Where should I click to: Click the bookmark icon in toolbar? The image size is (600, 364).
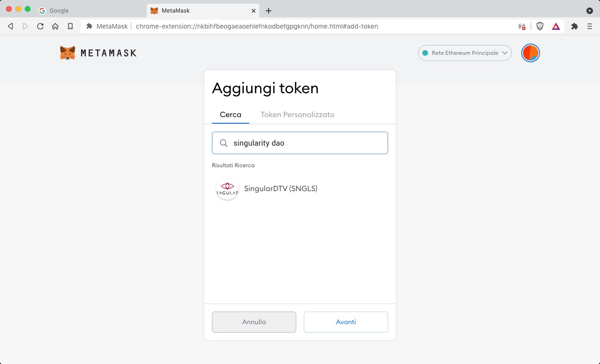pyautogui.click(x=70, y=26)
